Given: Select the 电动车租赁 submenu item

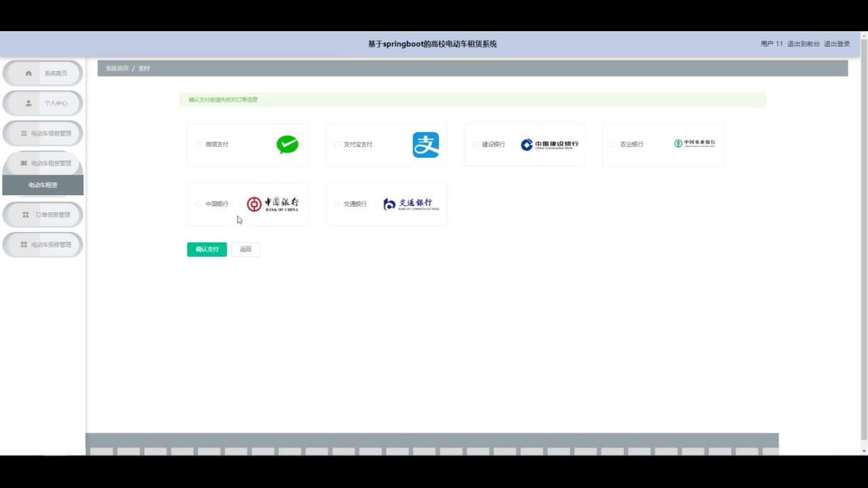Looking at the screenshot, I should [x=43, y=185].
